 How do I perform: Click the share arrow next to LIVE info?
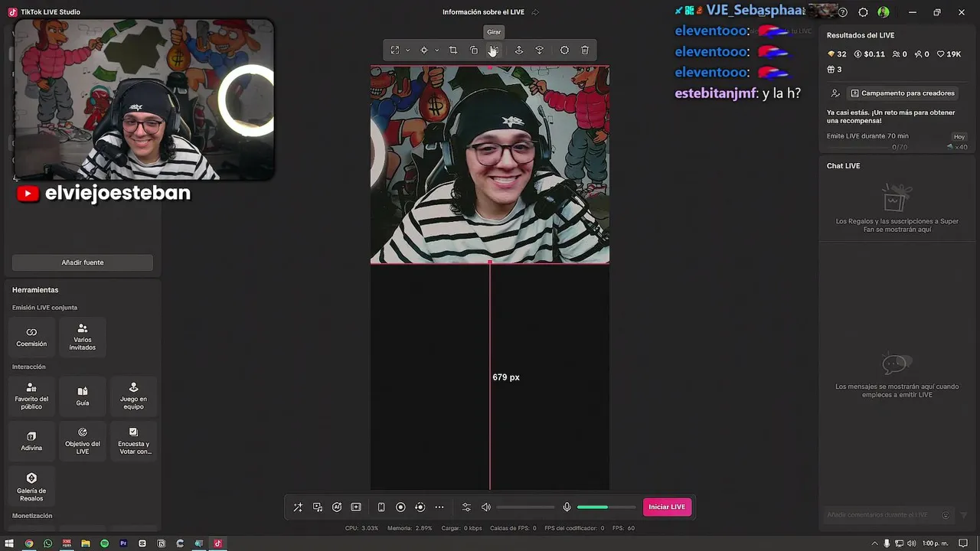tap(535, 12)
